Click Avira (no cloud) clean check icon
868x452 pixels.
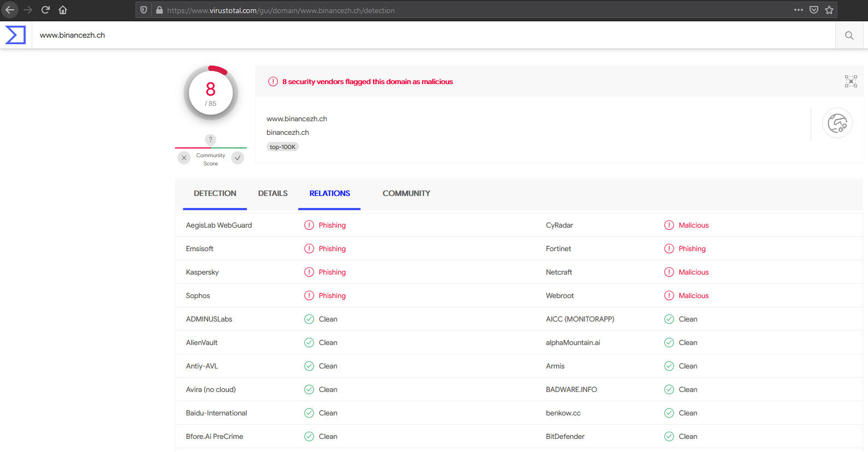tap(309, 389)
